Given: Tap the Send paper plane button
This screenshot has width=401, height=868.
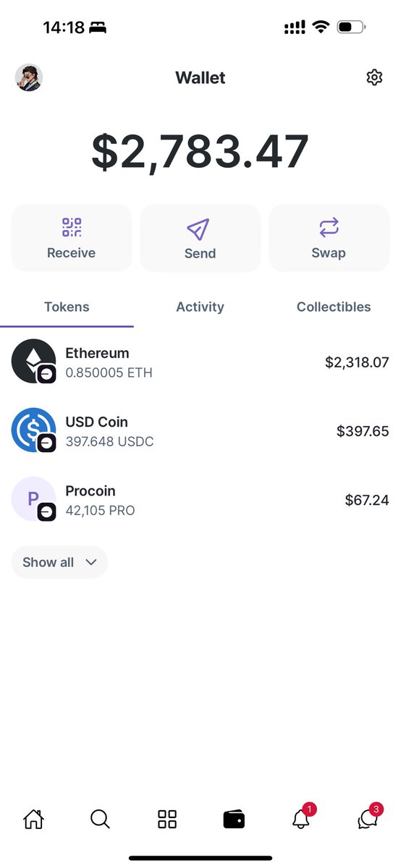Looking at the screenshot, I should coord(200,238).
